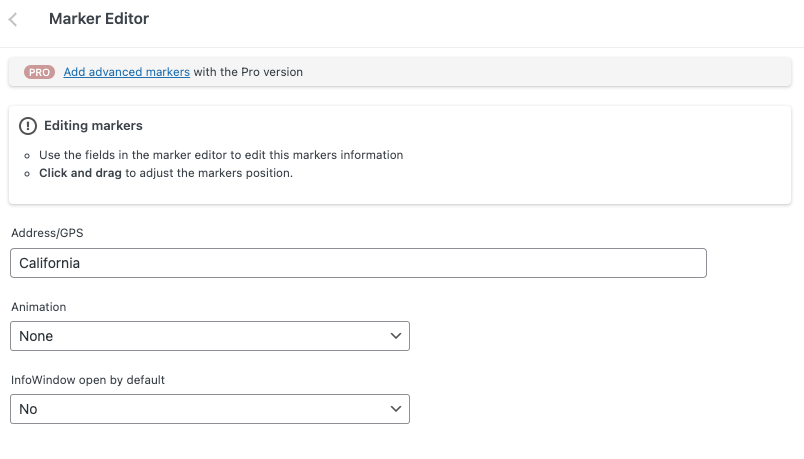Click the None value in Animation select

point(36,336)
